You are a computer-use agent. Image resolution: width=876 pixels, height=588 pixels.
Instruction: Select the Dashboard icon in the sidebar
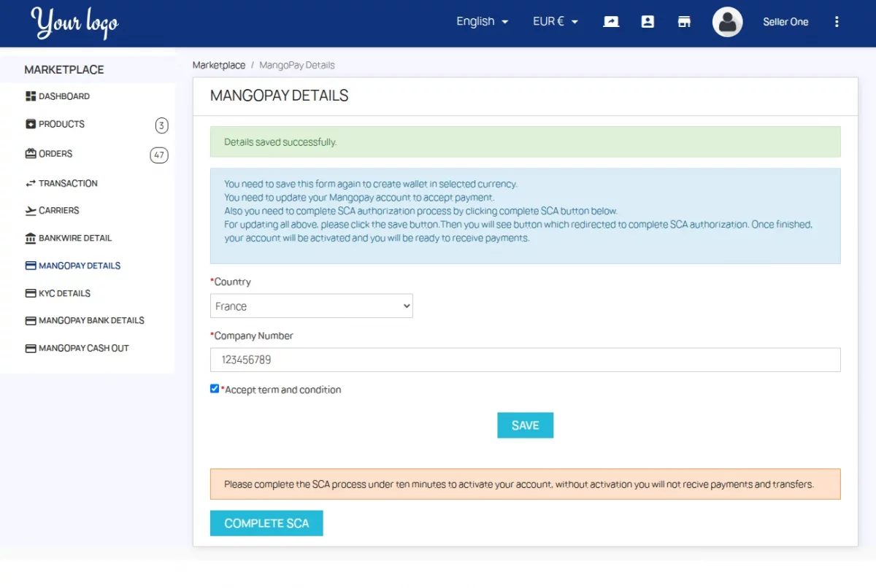pyautogui.click(x=31, y=96)
